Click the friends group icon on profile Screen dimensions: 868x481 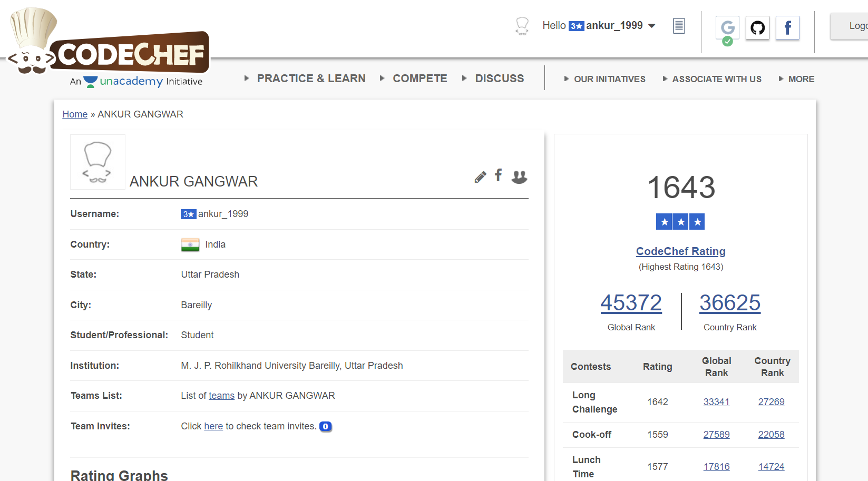(x=519, y=177)
